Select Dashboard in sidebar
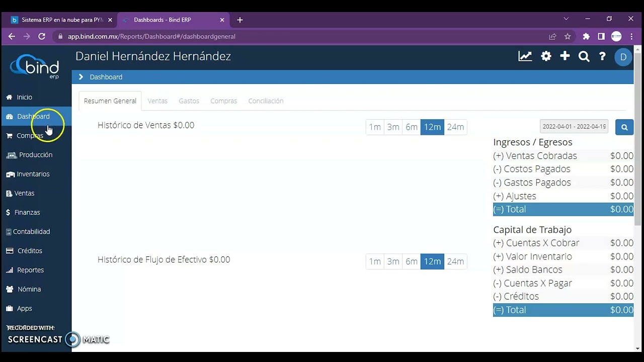Viewport: 644px width, 362px height. pyautogui.click(x=36, y=116)
